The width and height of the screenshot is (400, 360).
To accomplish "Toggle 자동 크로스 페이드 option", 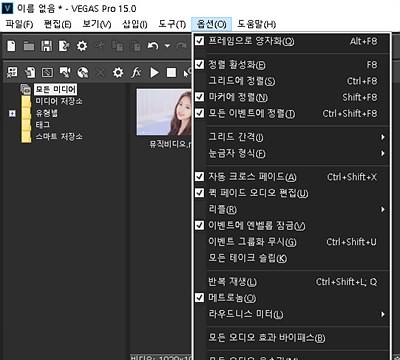I will [199, 176].
